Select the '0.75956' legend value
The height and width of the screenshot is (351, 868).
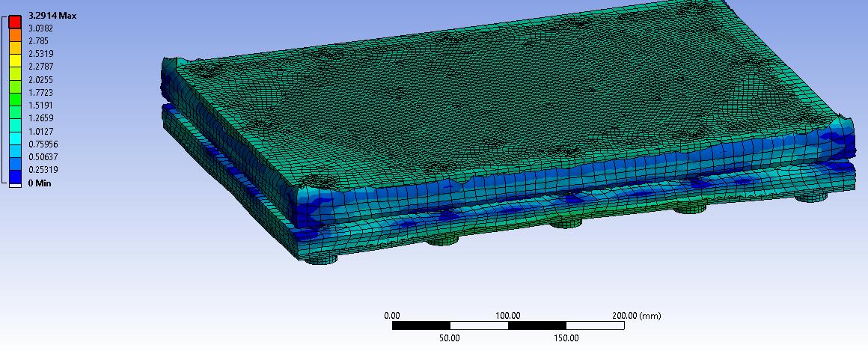[43, 144]
